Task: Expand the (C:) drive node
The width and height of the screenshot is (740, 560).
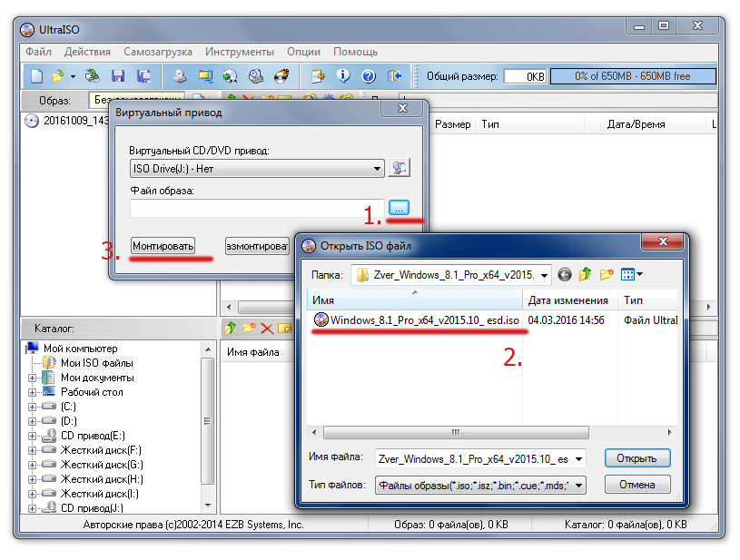Action: (x=32, y=407)
